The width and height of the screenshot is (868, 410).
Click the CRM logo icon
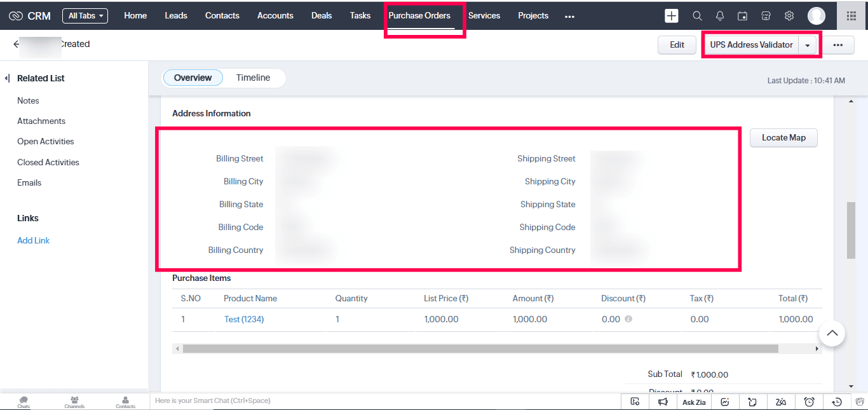(16, 16)
